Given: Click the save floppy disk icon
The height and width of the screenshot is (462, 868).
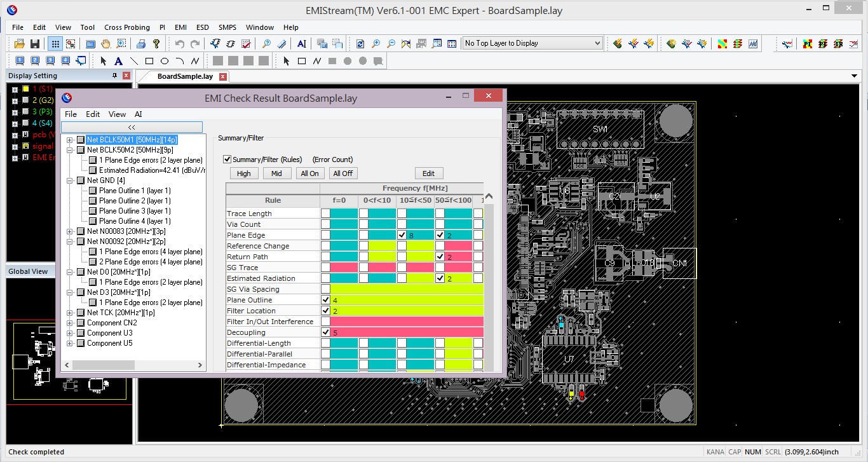Looking at the screenshot, I should coord(35,43).
